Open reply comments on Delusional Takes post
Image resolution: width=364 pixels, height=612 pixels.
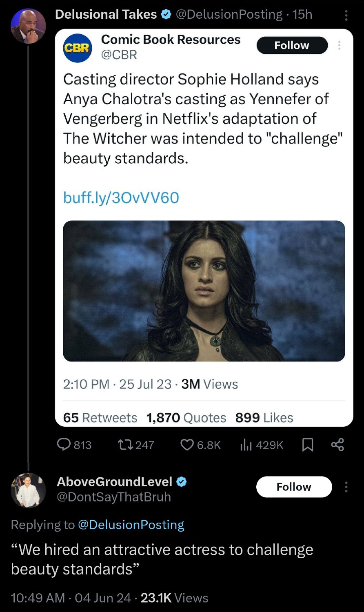(x=64, y=445)
